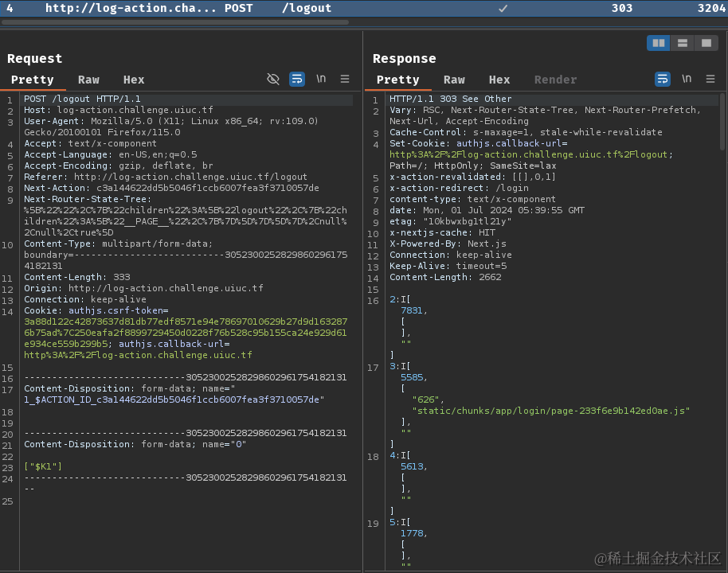Open the Response Render tab
728x573 pixels.
[x=555, y=80]
